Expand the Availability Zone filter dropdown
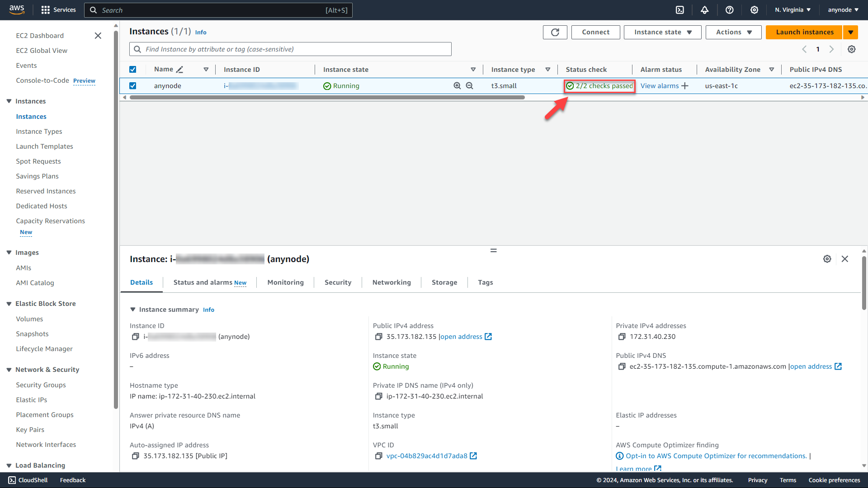The width and height of the screenshot is (868, 488). point(771,69)
